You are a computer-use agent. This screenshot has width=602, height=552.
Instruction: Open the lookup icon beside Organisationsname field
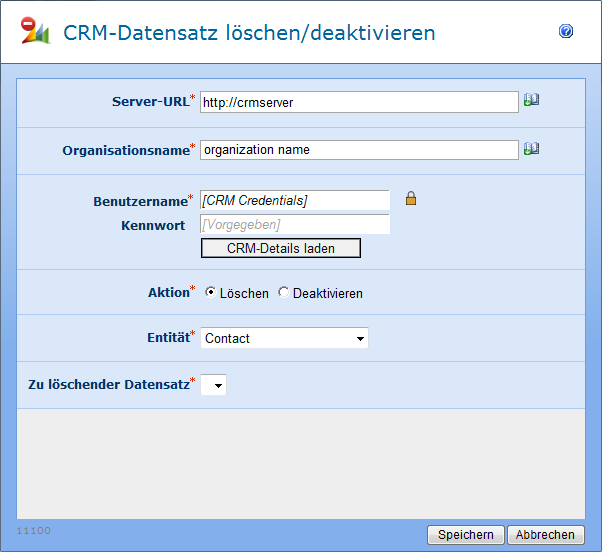point(531,149)
